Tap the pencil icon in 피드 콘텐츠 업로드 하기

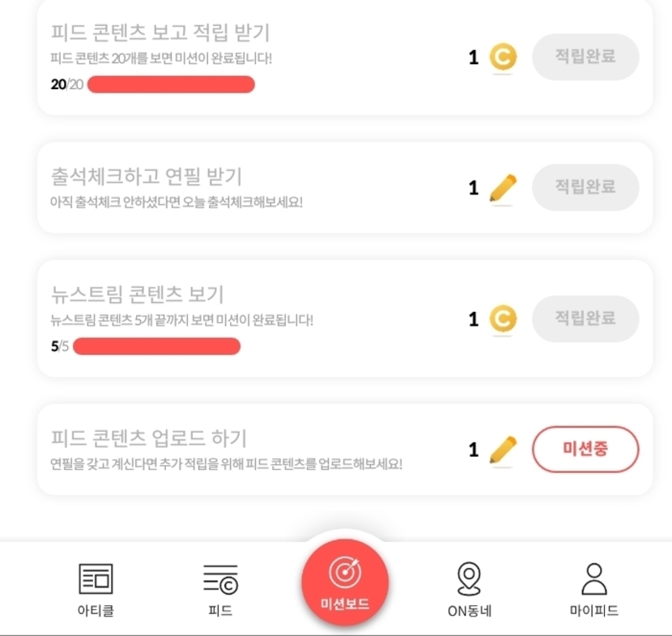503,449
